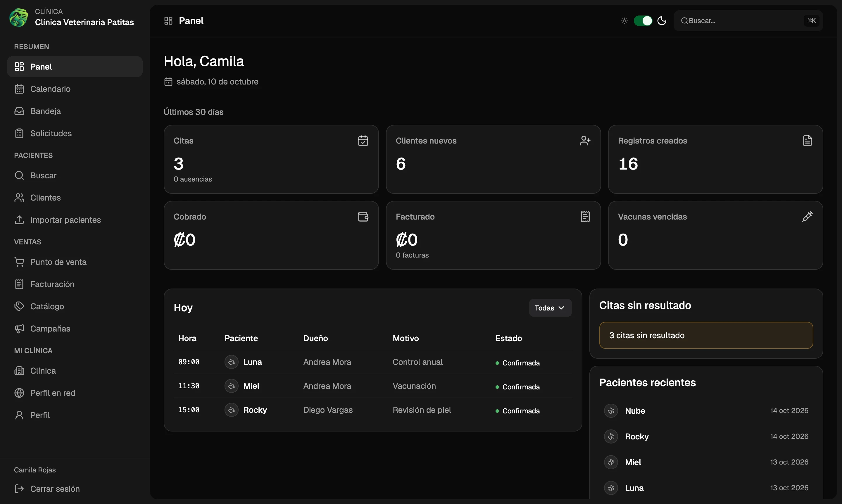
Task: Click the Importar pacientes upload icon
Action: 19,220
